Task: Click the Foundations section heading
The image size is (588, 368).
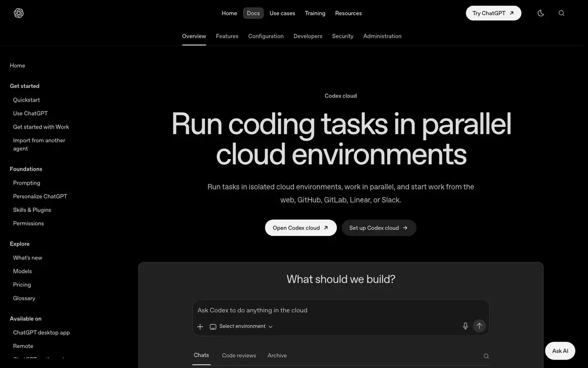Action: click(x=26, y=169)
